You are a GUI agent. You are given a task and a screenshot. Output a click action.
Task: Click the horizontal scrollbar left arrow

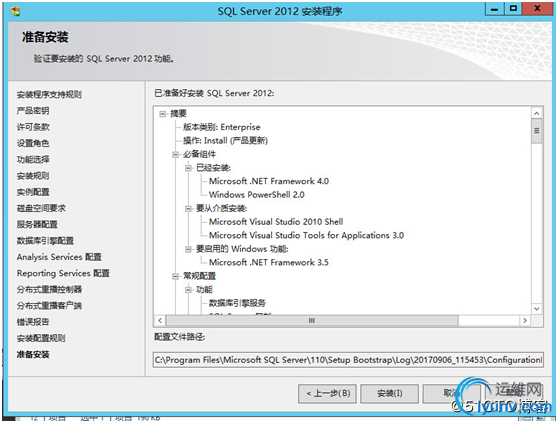point(160,321)
